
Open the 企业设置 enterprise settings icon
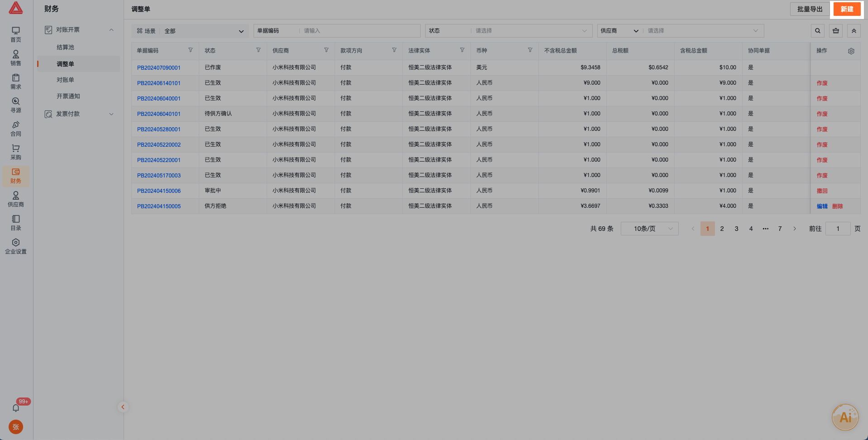[16, 246]
